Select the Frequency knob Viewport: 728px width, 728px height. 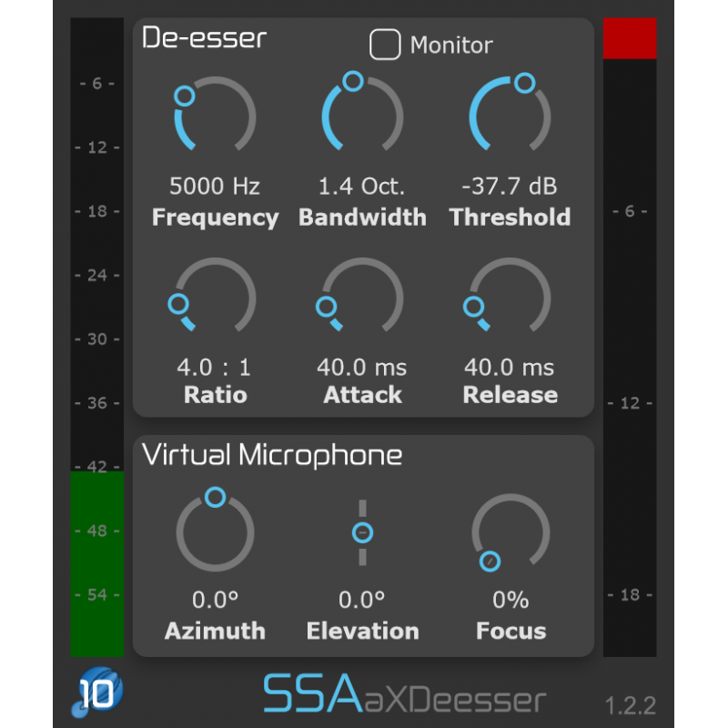pos(216,116)
